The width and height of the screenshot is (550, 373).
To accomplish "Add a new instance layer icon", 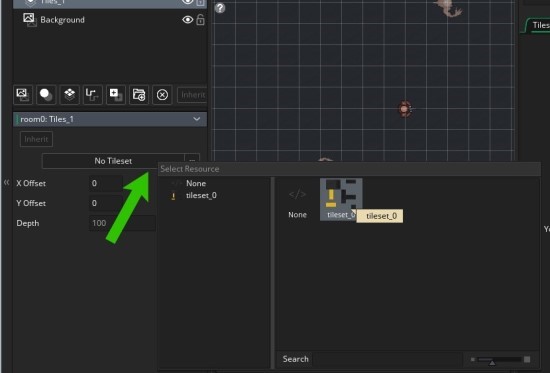I will 46,94.
